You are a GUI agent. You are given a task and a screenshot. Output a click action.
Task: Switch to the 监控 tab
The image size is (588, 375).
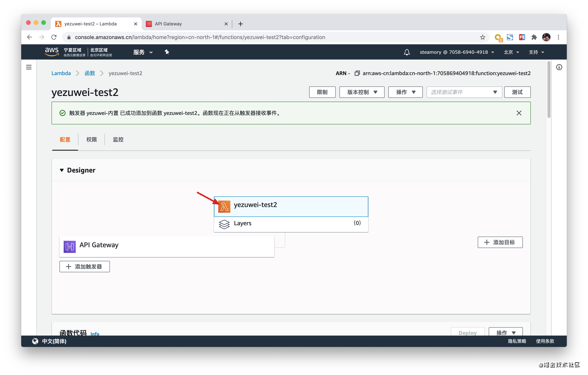[118, 140]
